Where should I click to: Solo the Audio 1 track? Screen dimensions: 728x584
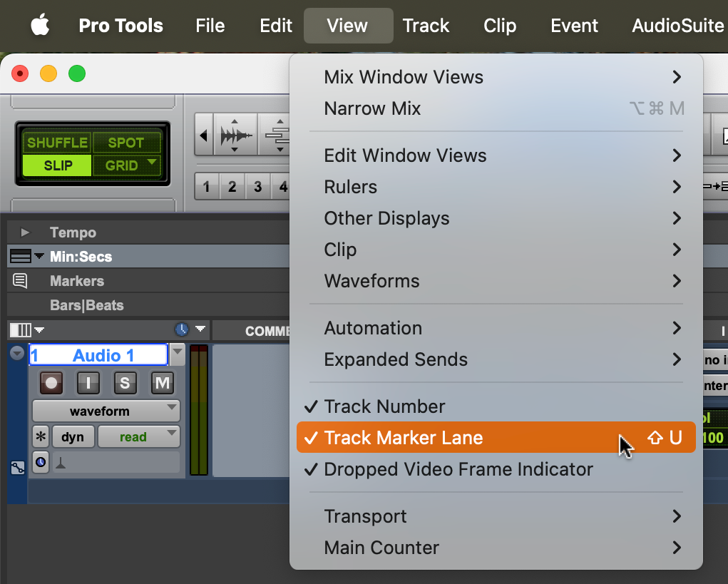pos(125,383)
